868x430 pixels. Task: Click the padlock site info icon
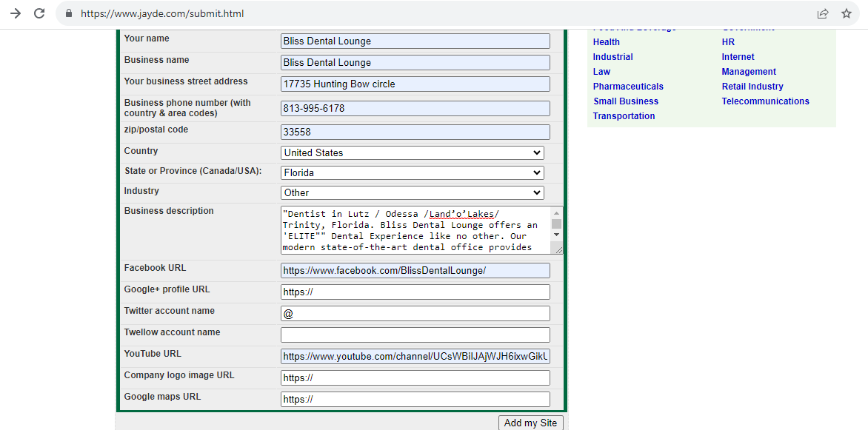69,13
